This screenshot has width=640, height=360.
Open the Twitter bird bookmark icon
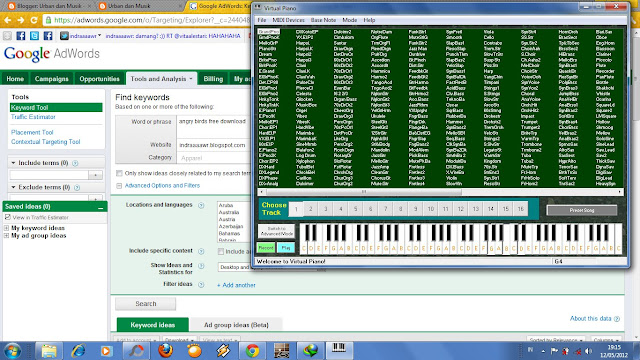34,36
